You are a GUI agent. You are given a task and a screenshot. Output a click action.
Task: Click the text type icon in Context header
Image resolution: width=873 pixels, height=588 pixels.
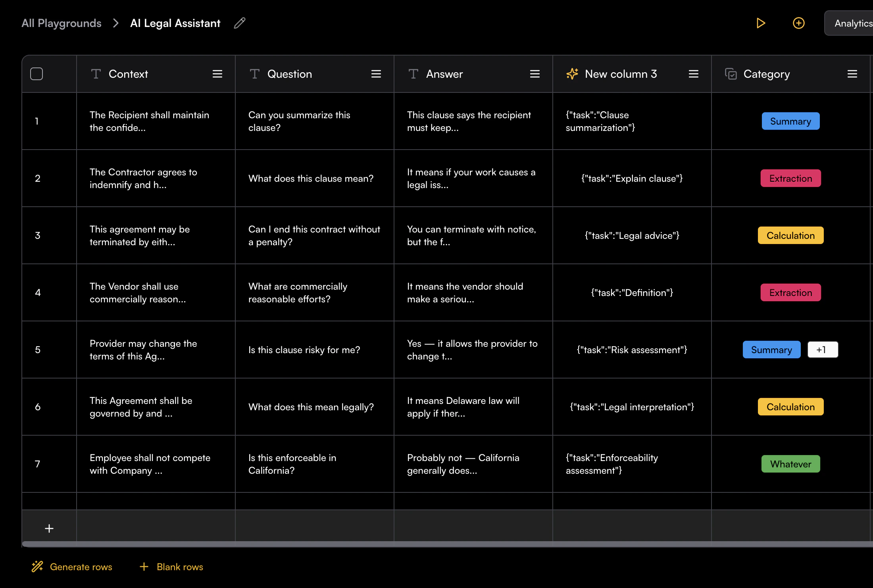(x=96, y=74)
